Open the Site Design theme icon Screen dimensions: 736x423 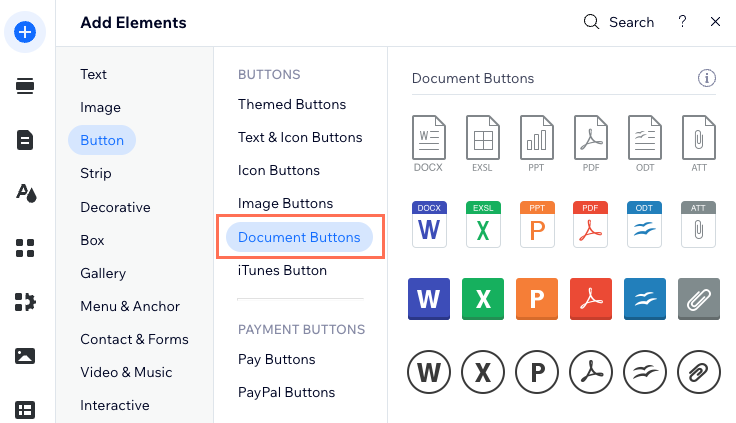pyautogui.click(x=26, y=193)
